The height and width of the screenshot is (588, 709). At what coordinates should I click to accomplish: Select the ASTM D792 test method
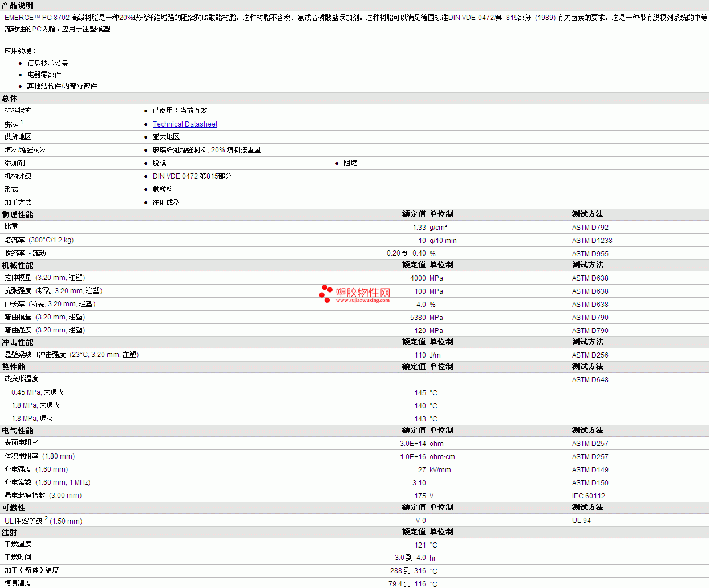point(590,228)
